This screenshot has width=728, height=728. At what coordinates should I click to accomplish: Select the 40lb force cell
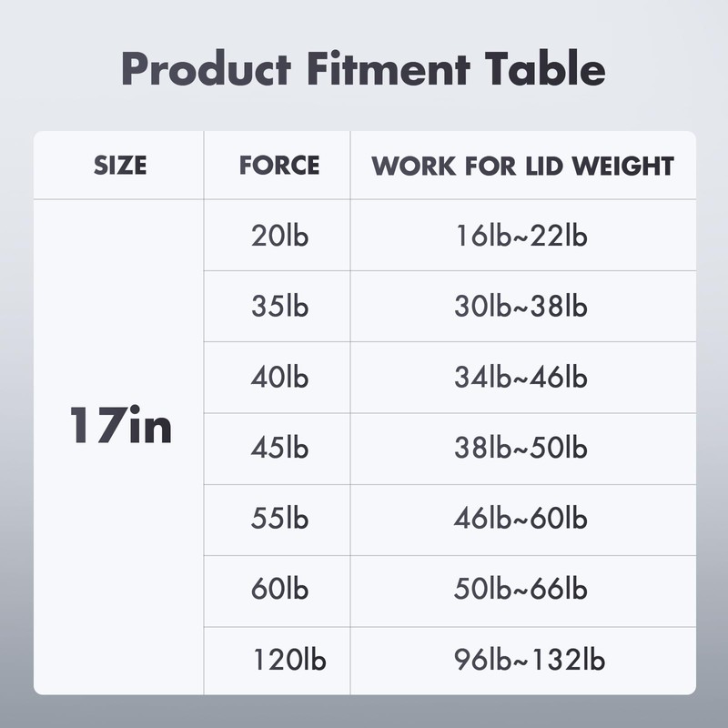(x=279, y=378)
